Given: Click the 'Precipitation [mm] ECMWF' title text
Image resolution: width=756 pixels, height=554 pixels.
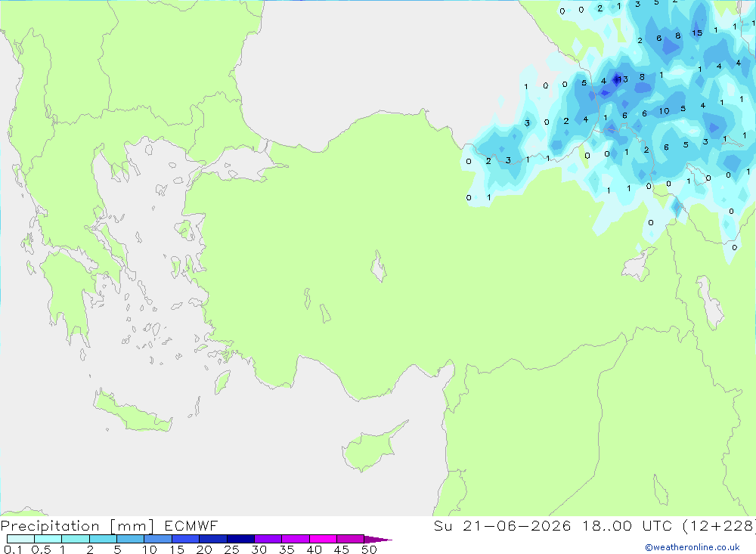Looking at the screenshot, I should point(110,526).
